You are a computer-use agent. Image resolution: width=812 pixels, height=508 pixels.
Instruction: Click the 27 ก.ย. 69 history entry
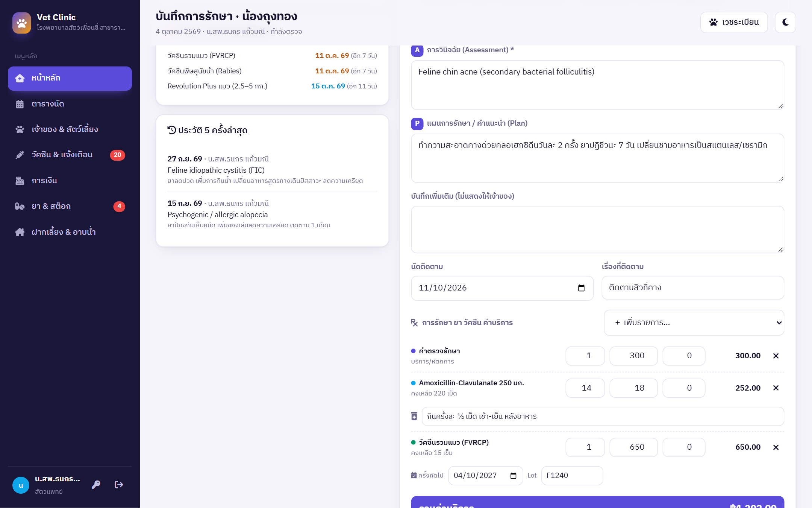tap(272, 170)
